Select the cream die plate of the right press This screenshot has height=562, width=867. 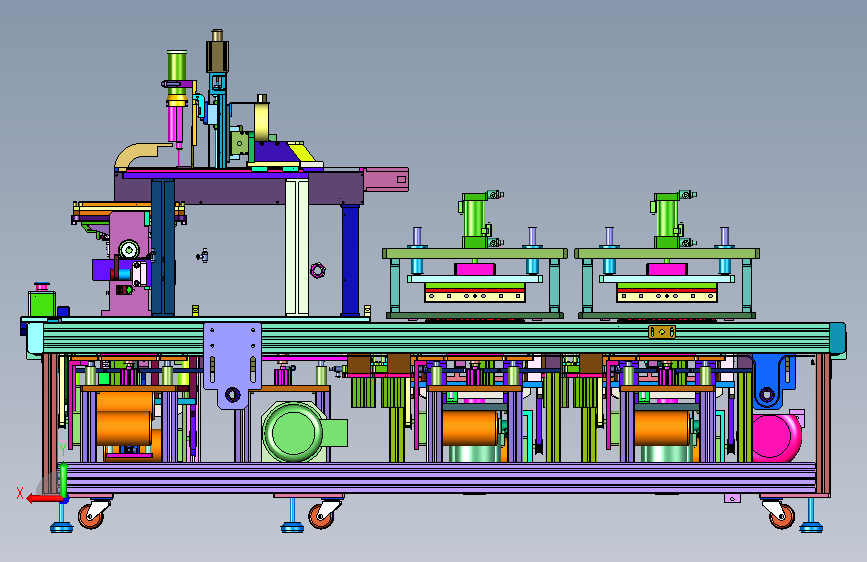pos(667,296)
